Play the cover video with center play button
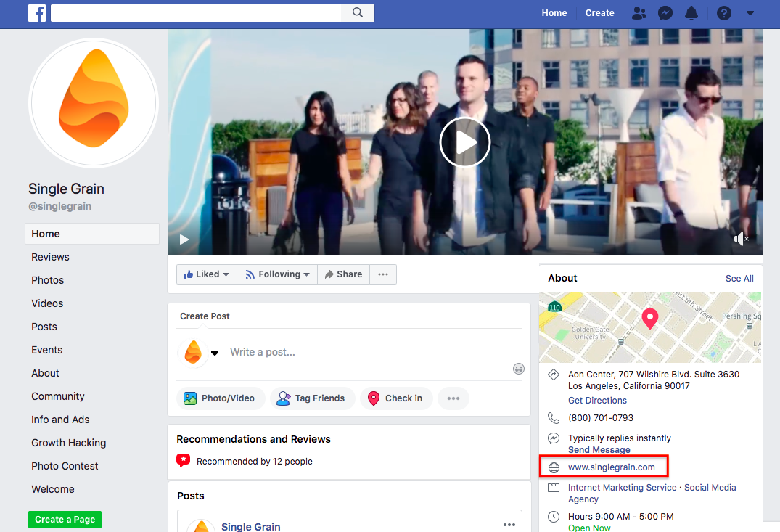This screenshot has height=532, width=780. tap(465, 142)
